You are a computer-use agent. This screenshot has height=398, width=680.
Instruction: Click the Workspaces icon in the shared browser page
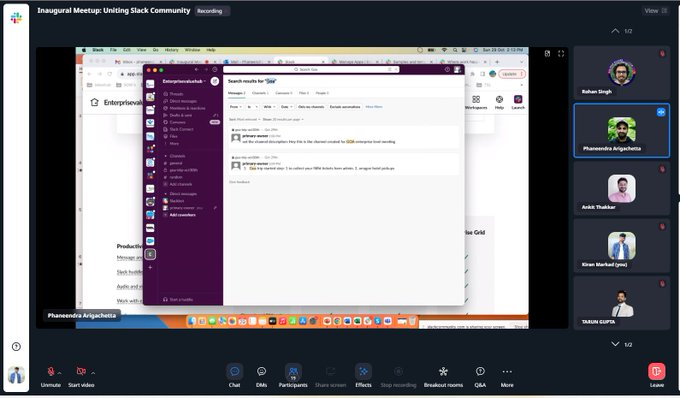coord(476,102)
